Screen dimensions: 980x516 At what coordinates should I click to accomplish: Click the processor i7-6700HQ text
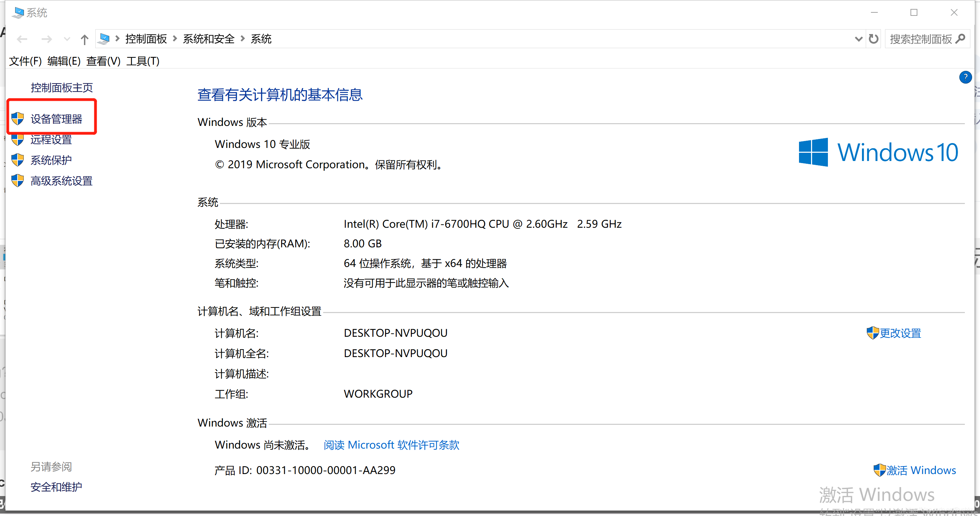[x=482, y=224]
